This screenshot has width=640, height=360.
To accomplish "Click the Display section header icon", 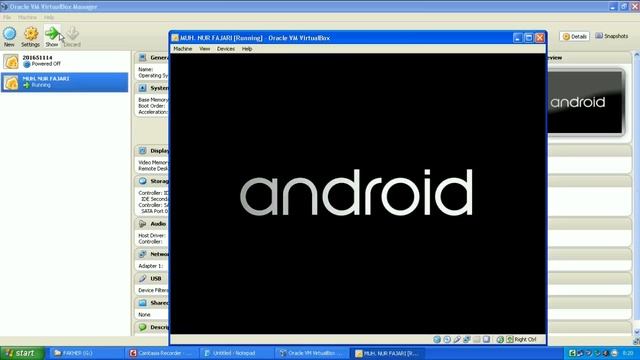I will [x=142, y=151].
